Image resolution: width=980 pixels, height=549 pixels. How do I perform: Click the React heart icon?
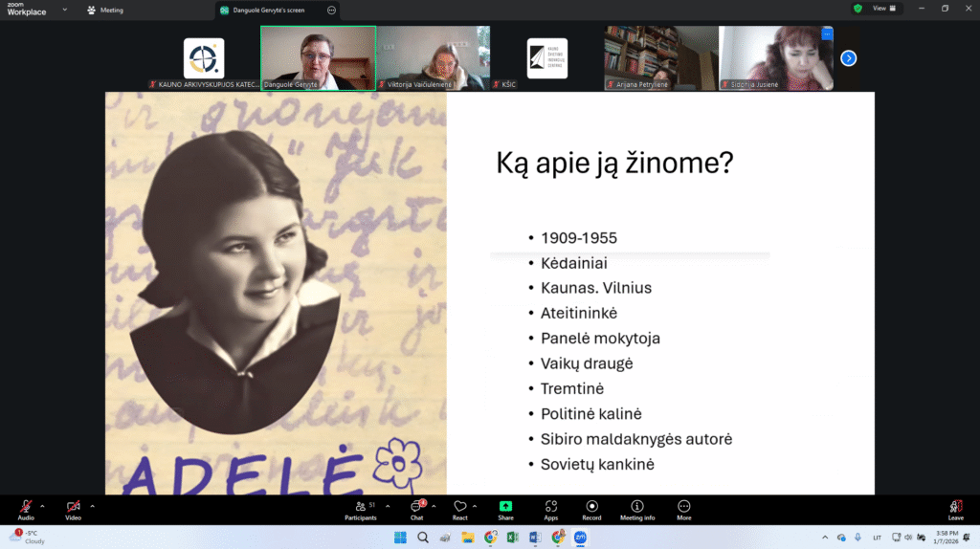pos(460,508)
